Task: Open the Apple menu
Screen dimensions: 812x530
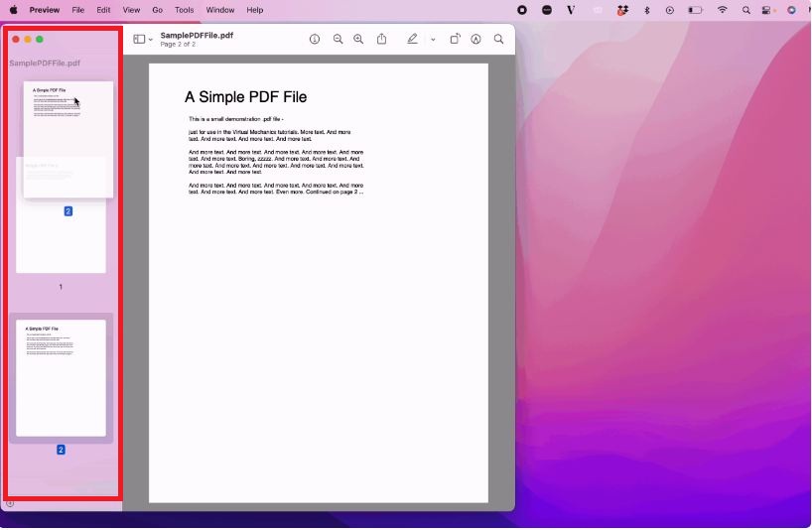Action: coord(14,10)
